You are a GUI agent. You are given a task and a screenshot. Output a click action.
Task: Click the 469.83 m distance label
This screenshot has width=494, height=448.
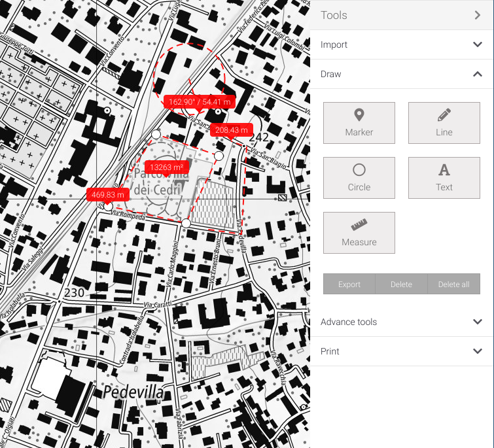(107, 195)
